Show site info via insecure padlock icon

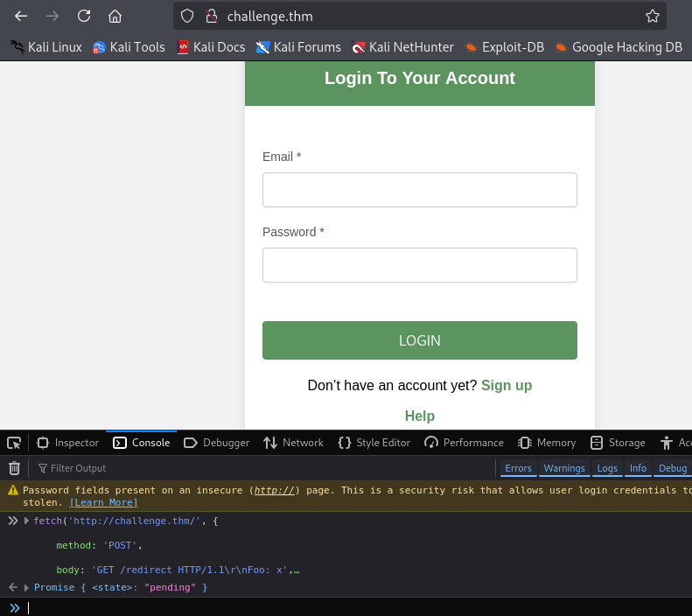click(x=212, y=17)
